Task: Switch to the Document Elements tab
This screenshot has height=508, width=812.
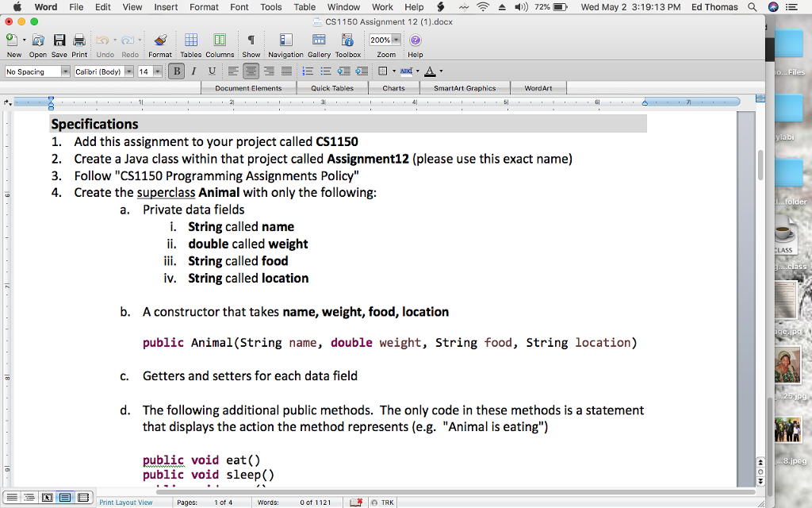Action: coord(248,88)
